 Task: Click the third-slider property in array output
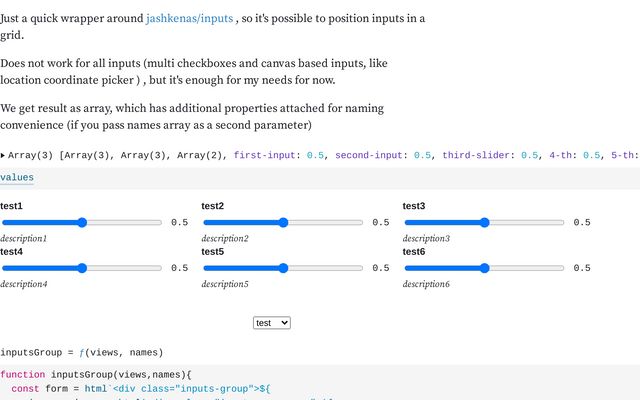click(476, 156)
